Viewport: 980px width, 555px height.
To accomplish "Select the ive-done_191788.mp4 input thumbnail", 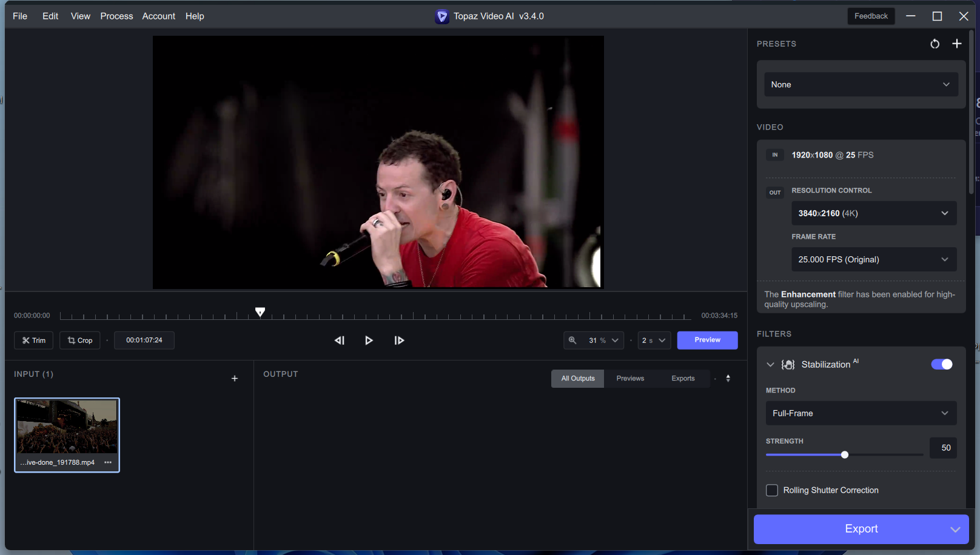I will pyautogui.click(x=67, y=427).
